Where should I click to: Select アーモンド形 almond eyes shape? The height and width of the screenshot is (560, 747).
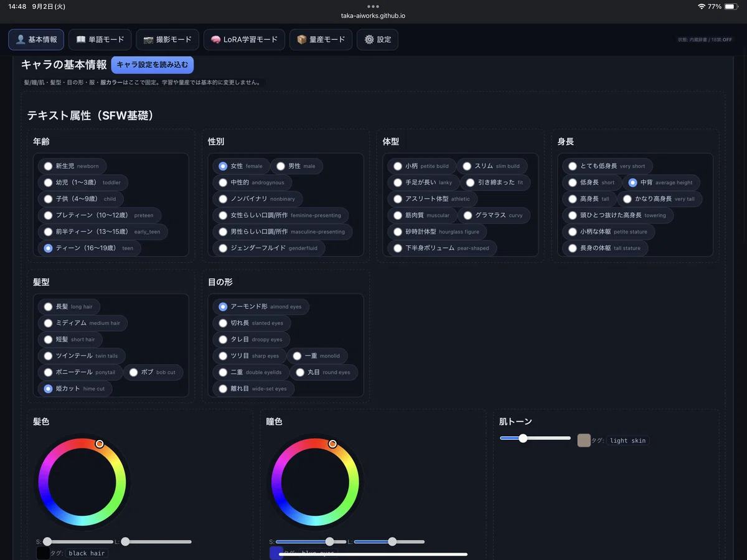point(261,307)
